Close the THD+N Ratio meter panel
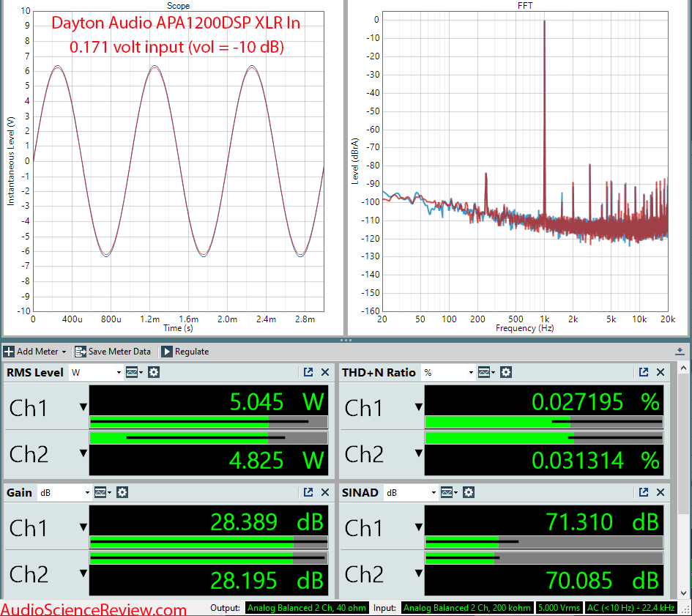Viewport: 692px width, 616px height. pyautogui.click(x=661, y=372)
